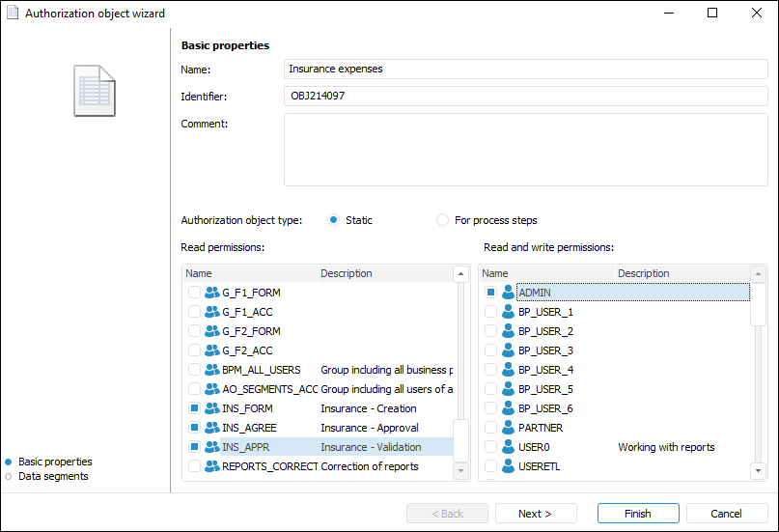Sort read permissions by Name column header
Screen dimensions: 779x532
pyautogui.click(x=250, y=273)
